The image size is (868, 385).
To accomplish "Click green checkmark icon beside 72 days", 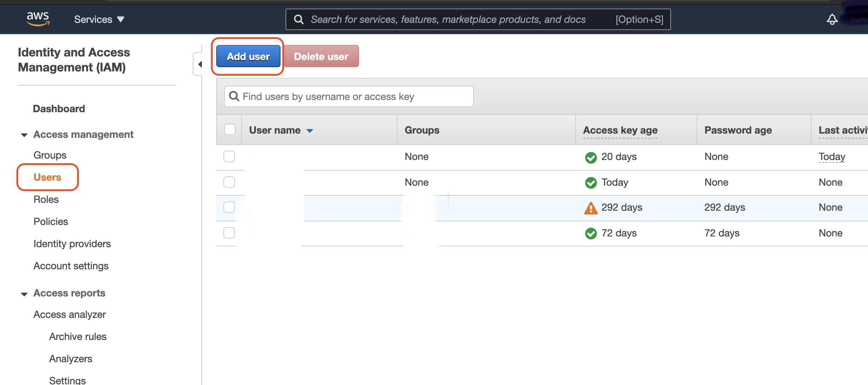I will [591, 234].
